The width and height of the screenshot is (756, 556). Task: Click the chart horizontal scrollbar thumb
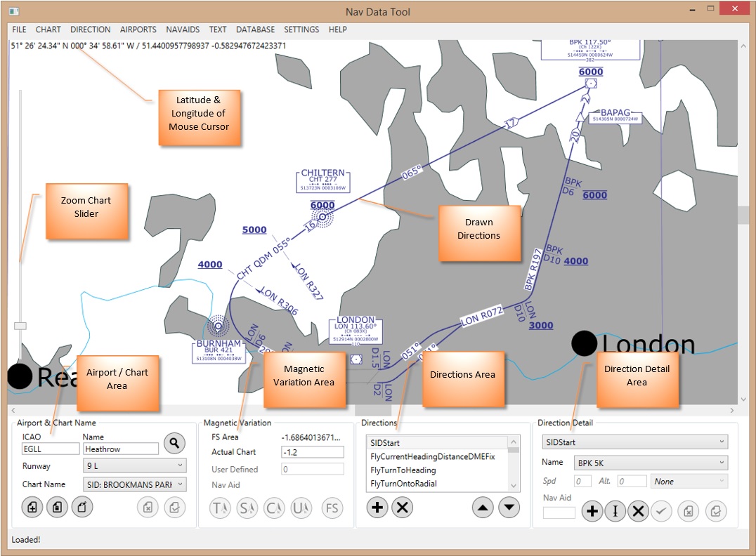374,410
